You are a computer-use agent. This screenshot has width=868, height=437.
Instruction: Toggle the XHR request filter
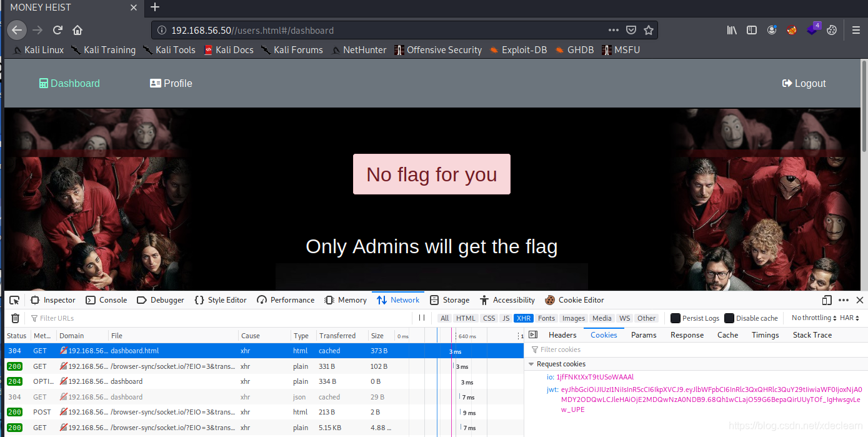click(x=524, y=318)
